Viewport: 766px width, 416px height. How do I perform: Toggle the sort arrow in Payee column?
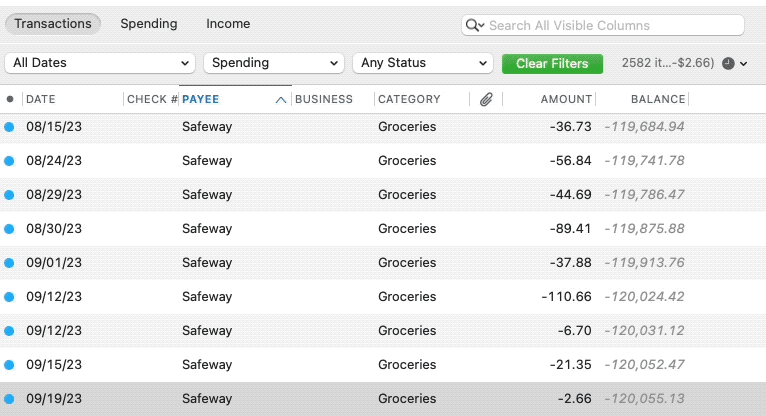pyautogui.click(x=280, y=100)
